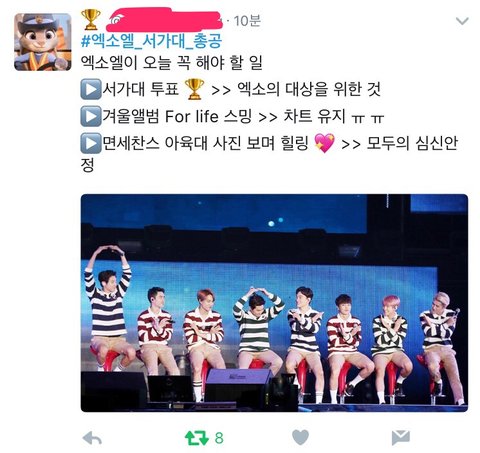Open the rabbit officer profile avatar
The width and height of the screenshot is (480, 453).
coord(43,42)
